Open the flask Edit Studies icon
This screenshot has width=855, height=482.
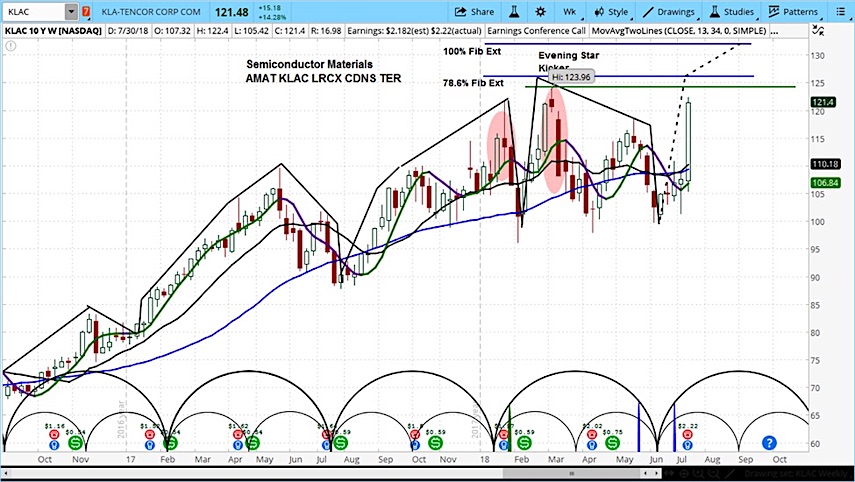click(x=514, y=11)
